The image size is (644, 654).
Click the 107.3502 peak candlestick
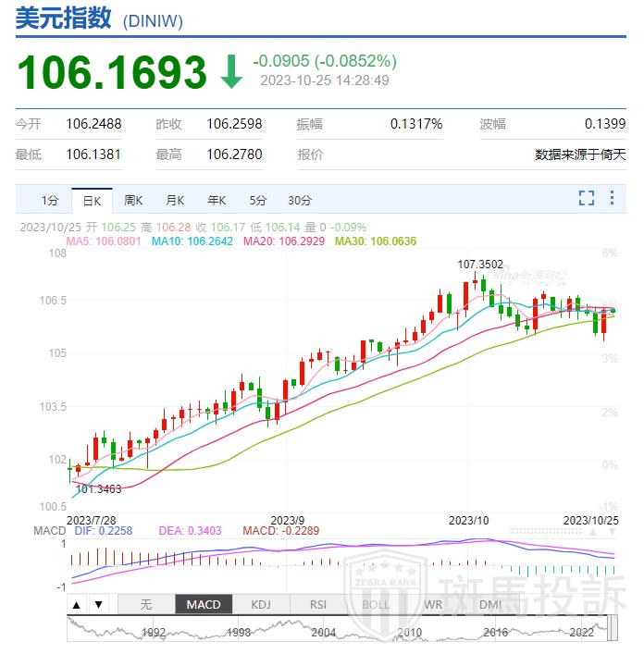click(x=481, y=285)
